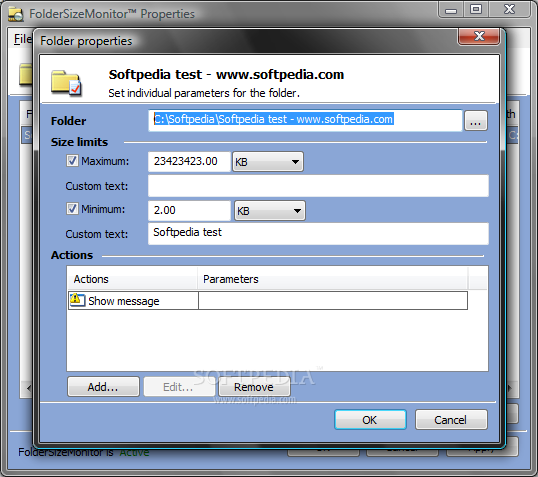Screen dimensions: 538x477
Task: Click the Remove action button
Action: 254,387
